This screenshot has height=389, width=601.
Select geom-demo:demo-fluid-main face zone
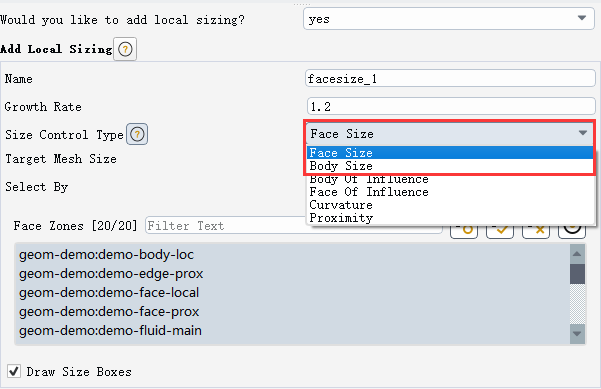(x=110, y=331)
